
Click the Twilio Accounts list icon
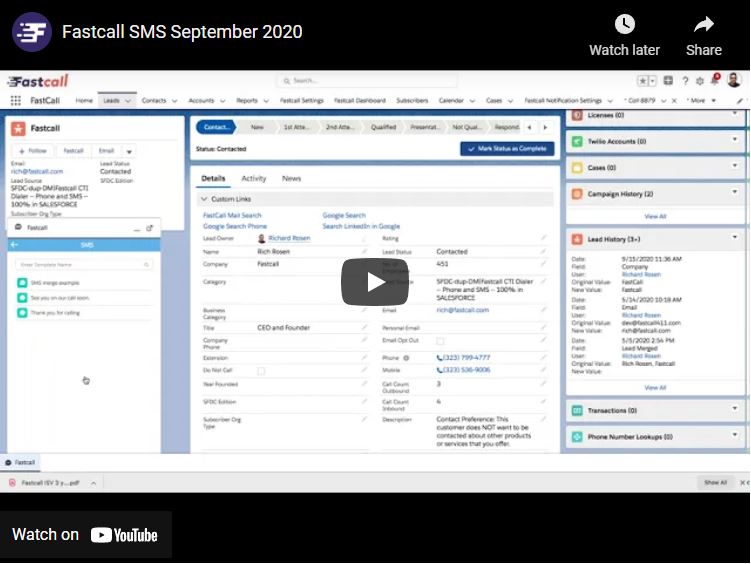(x=577, y=142)
